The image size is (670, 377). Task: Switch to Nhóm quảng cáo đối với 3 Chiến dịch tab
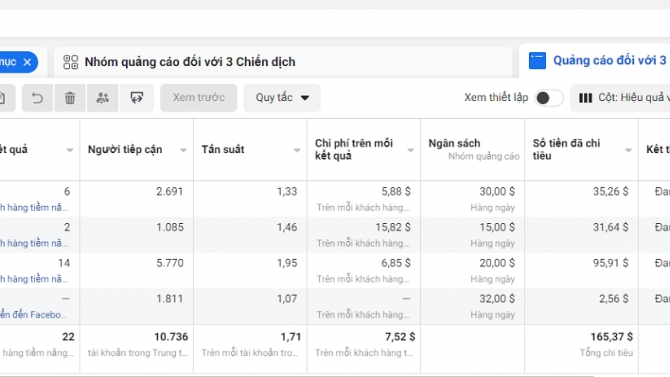pos(283,62)
